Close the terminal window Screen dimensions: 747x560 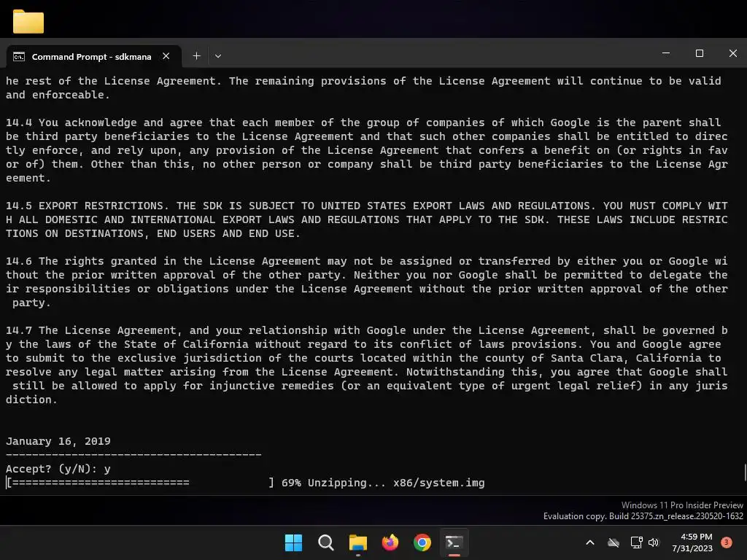coord(732,53)
